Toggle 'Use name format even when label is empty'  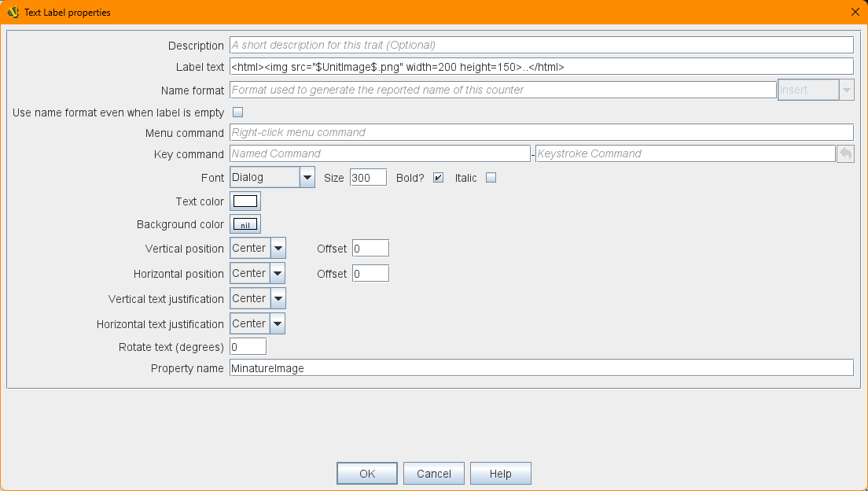coord(237,113)
